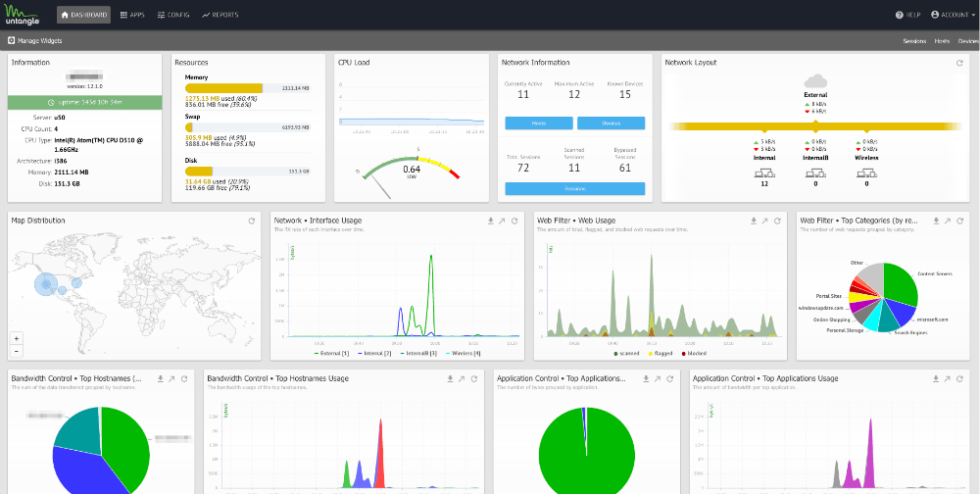Toggle the flagged series in Web Usage
The height and width of the screenshot is (494, 980).
661,353
